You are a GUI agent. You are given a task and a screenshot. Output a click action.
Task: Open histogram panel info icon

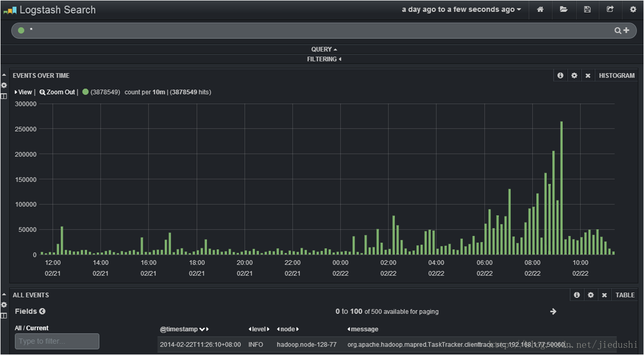coord(560,75)
